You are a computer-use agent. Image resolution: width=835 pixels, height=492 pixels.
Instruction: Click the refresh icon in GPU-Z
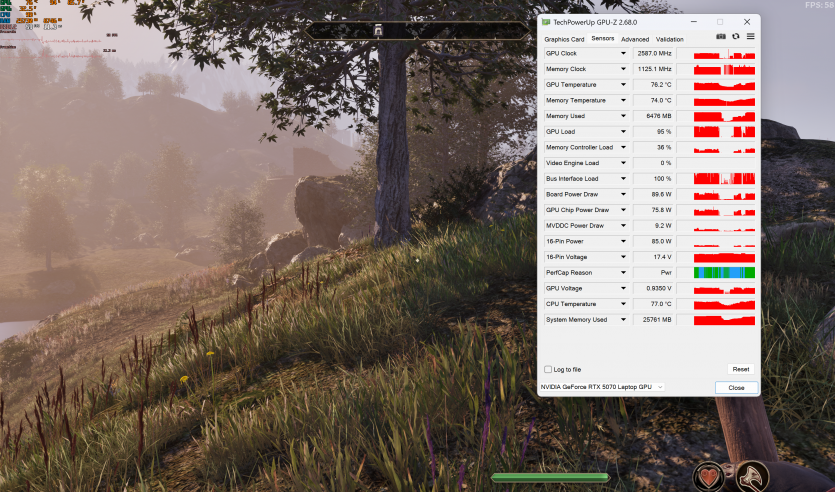tap(736, 36)
